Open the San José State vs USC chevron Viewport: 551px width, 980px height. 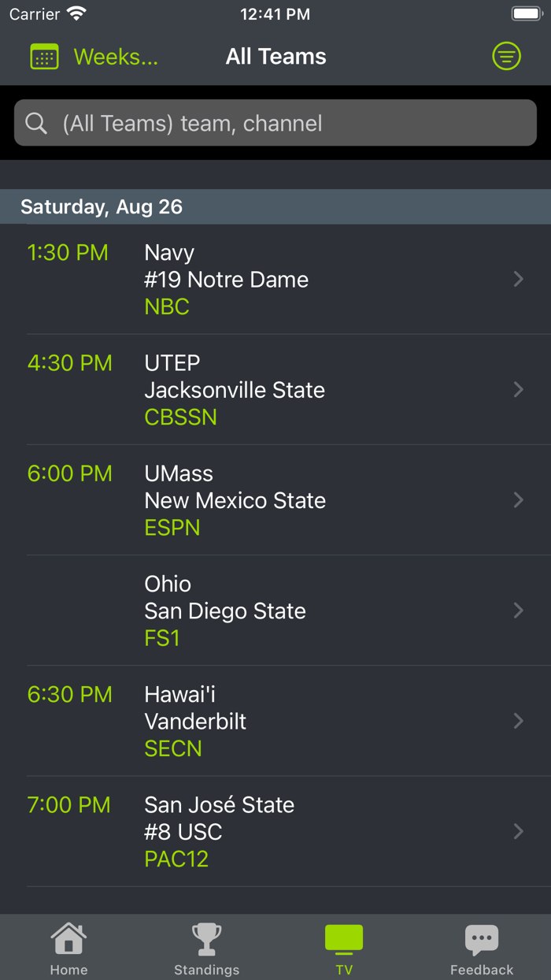[518, 831]
